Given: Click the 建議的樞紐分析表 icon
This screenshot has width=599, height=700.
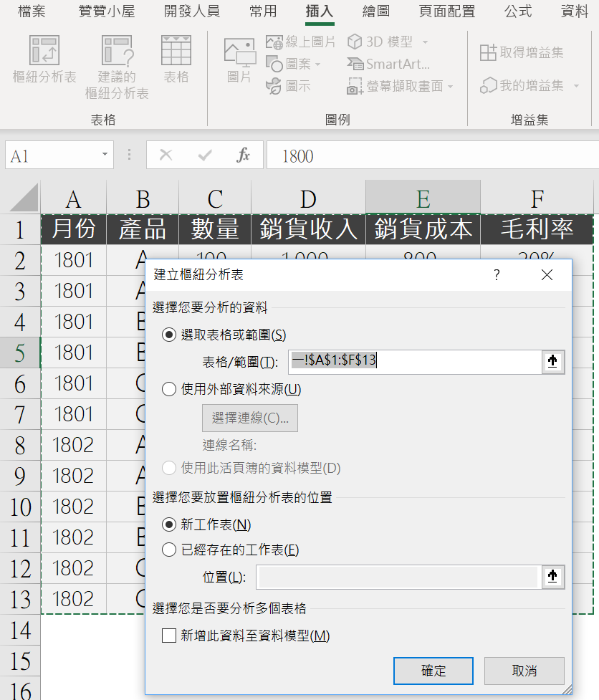Looking at the screenshot, I should 117,51.
